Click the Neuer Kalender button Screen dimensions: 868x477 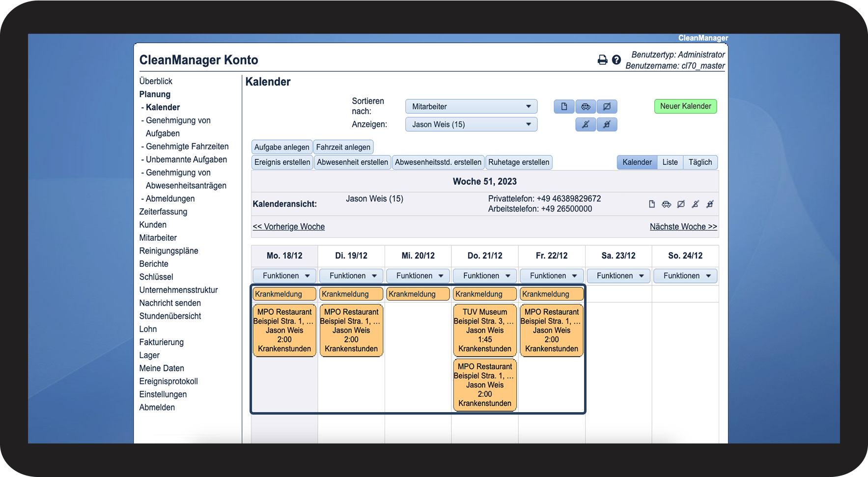coord(685,106)
